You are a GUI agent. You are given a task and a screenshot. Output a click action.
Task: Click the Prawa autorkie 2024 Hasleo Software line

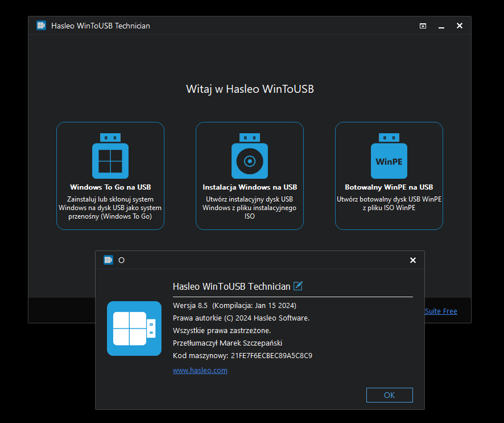241,318
